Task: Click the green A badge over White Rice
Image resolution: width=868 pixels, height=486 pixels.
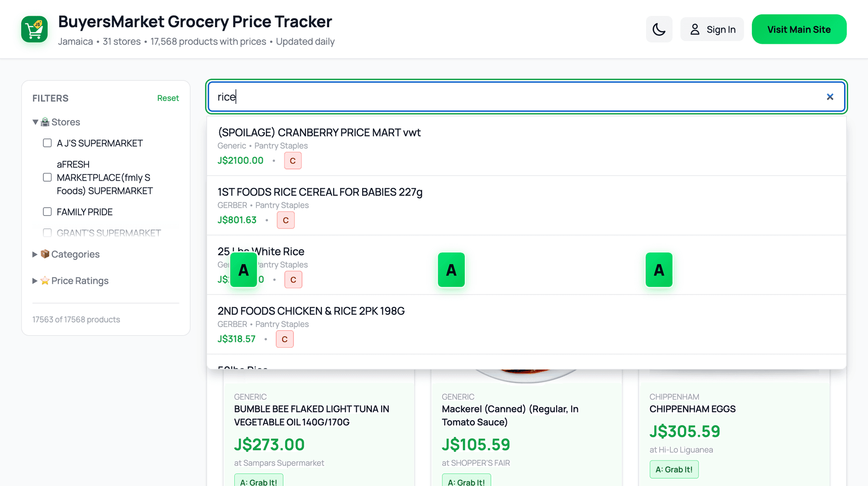Action: [x=244, y=270]
